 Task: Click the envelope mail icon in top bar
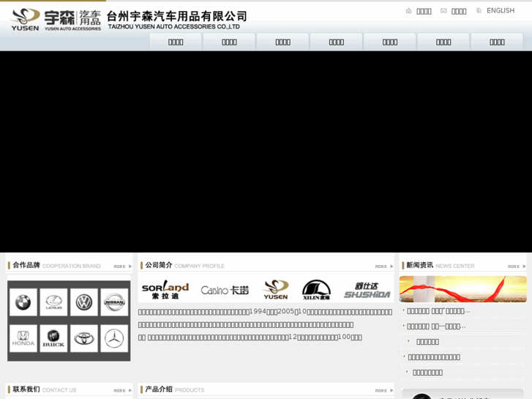(443, 11)
